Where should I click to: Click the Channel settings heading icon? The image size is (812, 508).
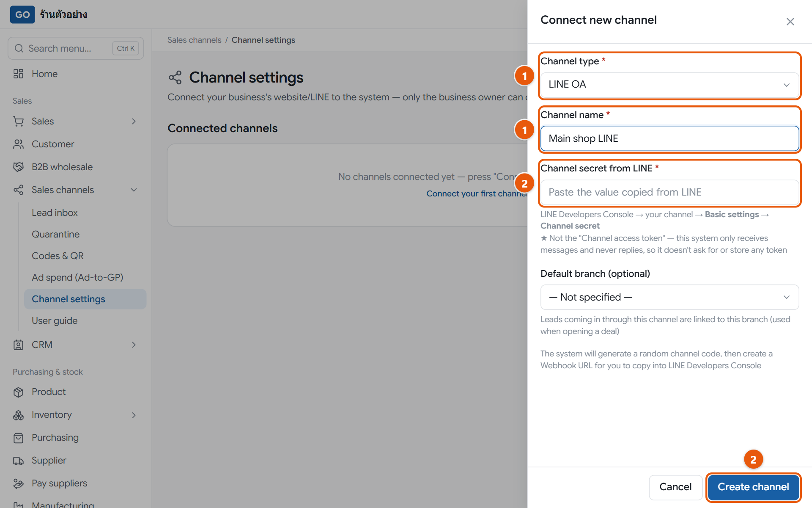[x=175, y=77]
